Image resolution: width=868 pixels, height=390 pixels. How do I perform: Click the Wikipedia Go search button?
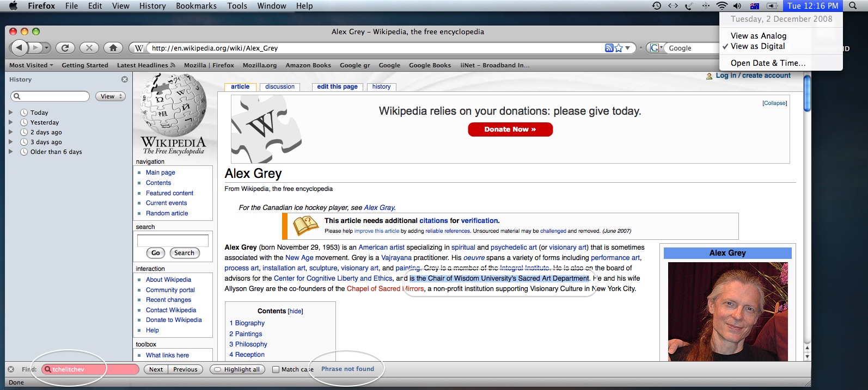pos(156,253)
